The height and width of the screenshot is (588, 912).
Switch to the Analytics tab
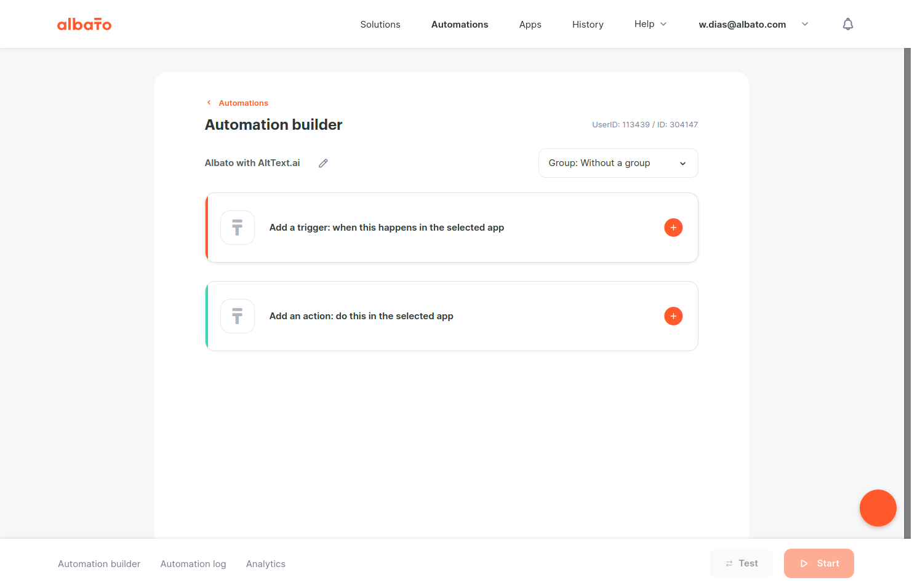(x=265, y=563)
